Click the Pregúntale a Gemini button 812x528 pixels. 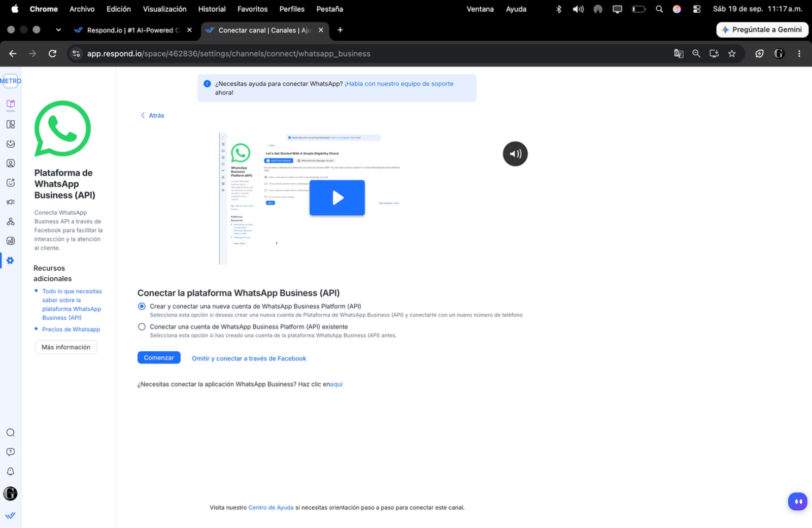click(x=762, y=30)
